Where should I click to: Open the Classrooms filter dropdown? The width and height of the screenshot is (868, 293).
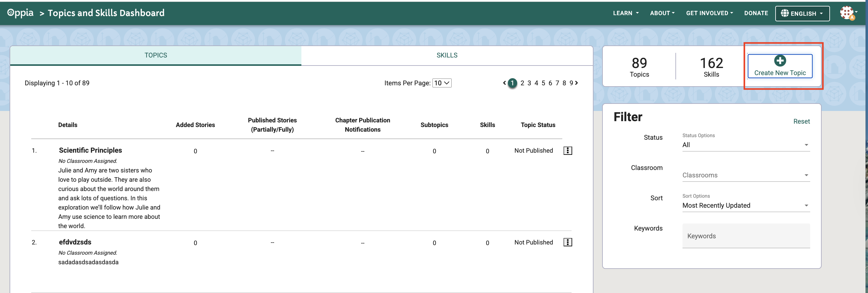tap(746, 175)
